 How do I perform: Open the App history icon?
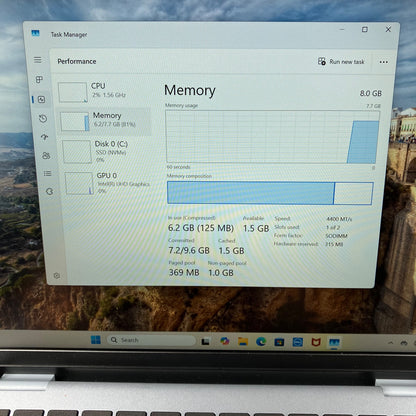pos(43,118)
